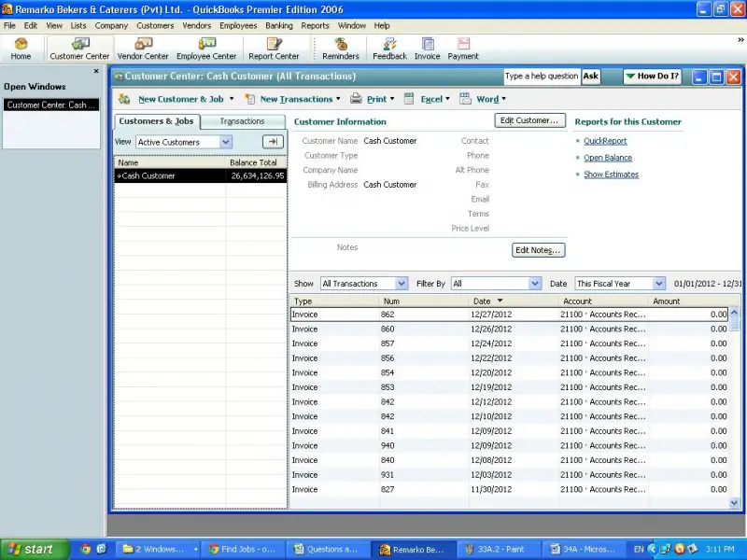Select Customer Center in Open Windows list
Screen dimensions: 747x560
(x=51, y=105)
